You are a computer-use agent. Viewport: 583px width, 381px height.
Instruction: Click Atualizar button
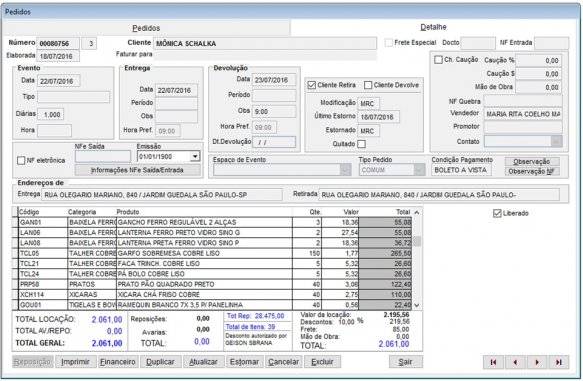pos(203,362)
